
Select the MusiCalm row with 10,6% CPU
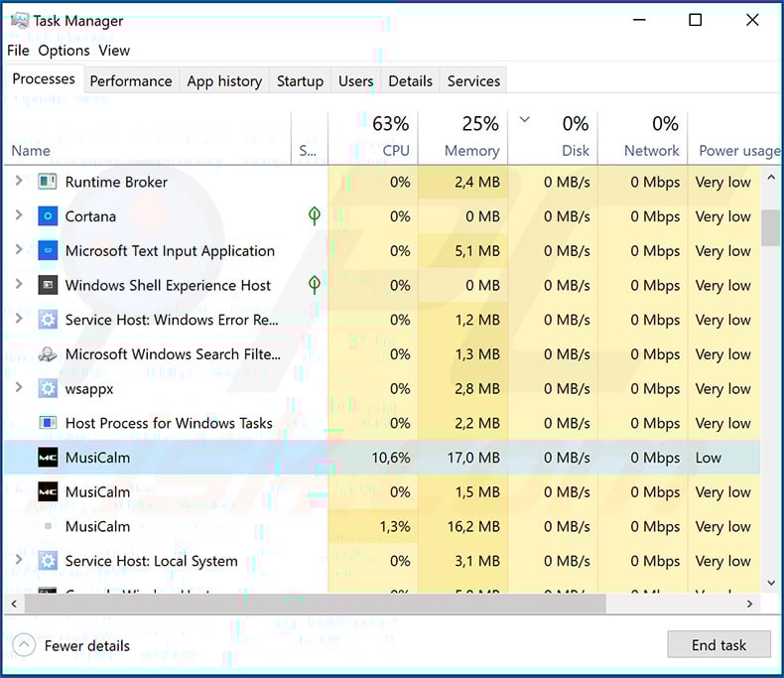(382, 458)
